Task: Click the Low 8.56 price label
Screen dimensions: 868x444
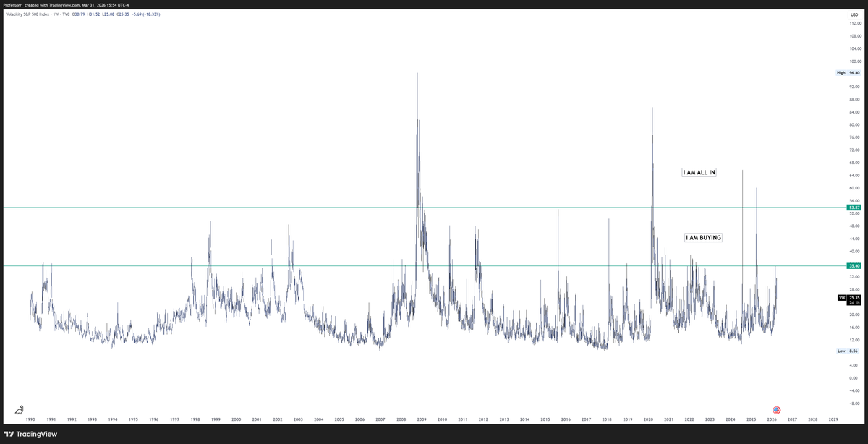Action: pyautogui.click(x=848, y=350)
